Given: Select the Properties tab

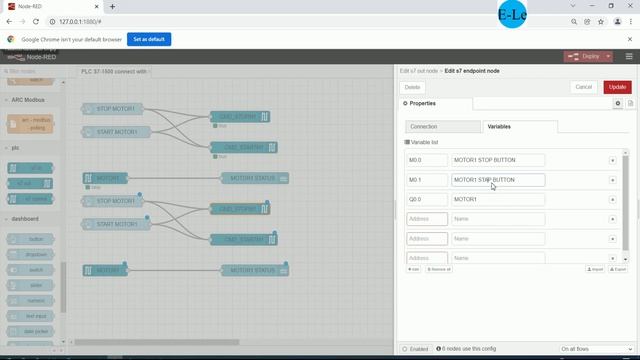Looking at the screenshot, I should pos(436,104).
